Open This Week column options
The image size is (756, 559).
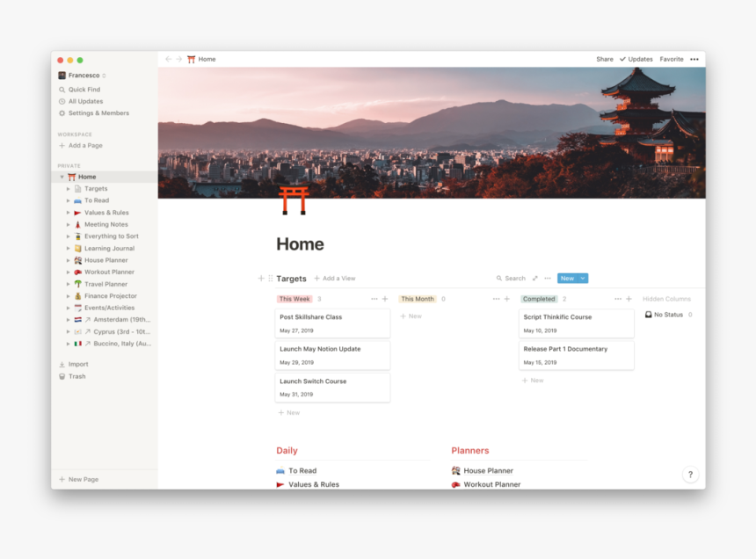374,299
